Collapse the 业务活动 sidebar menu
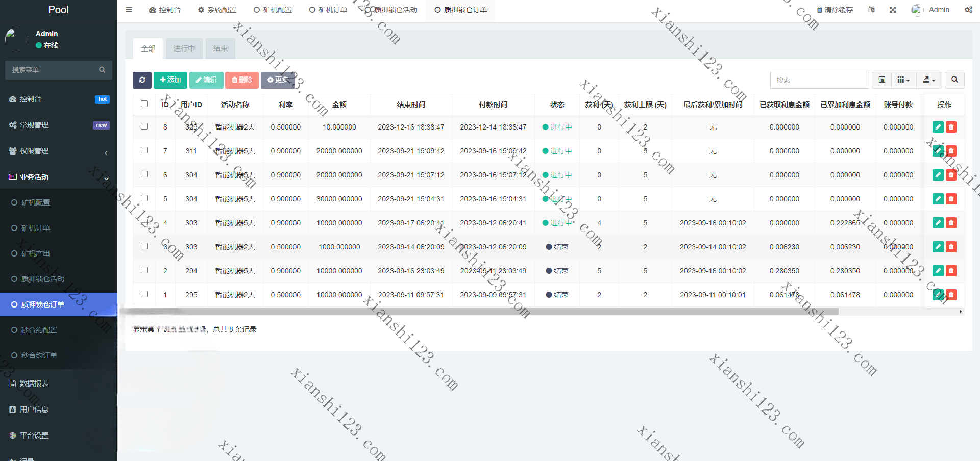The width and height of the screenshot is (980, 461). 59,177
